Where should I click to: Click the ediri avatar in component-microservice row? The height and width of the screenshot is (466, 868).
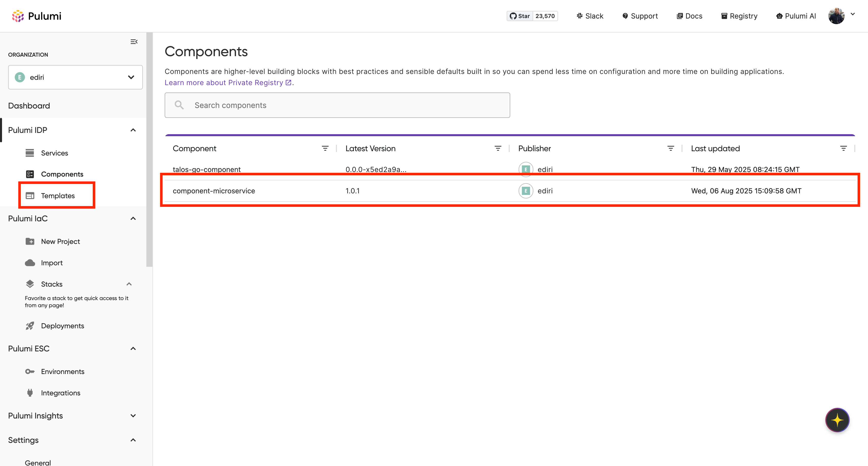tap(526, 191)
